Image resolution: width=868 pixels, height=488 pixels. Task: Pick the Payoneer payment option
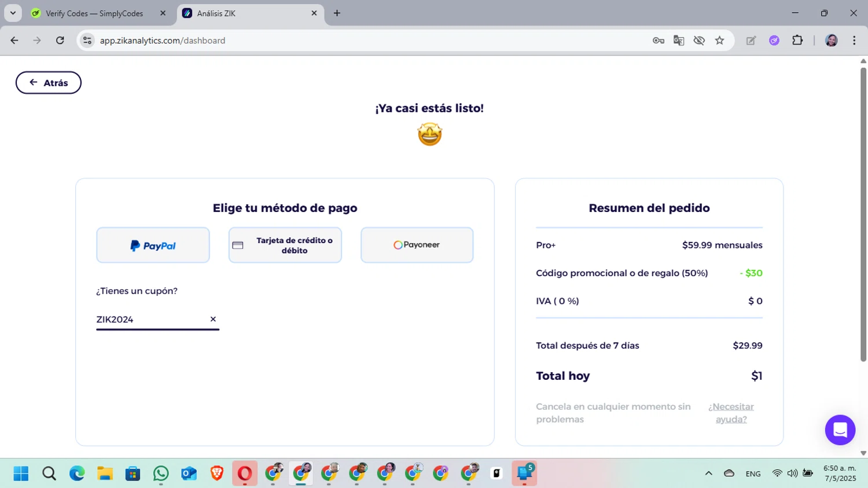(417, 245)
